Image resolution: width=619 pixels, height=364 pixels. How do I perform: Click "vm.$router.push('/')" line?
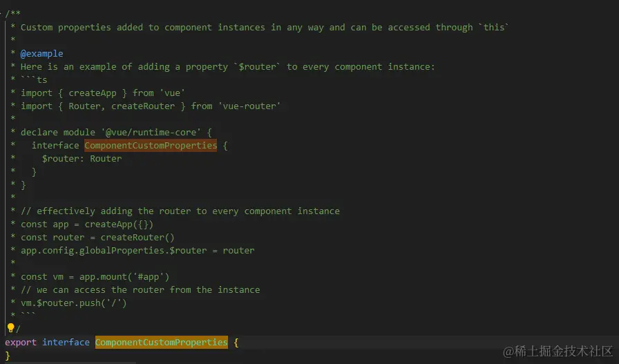(73, 303)
